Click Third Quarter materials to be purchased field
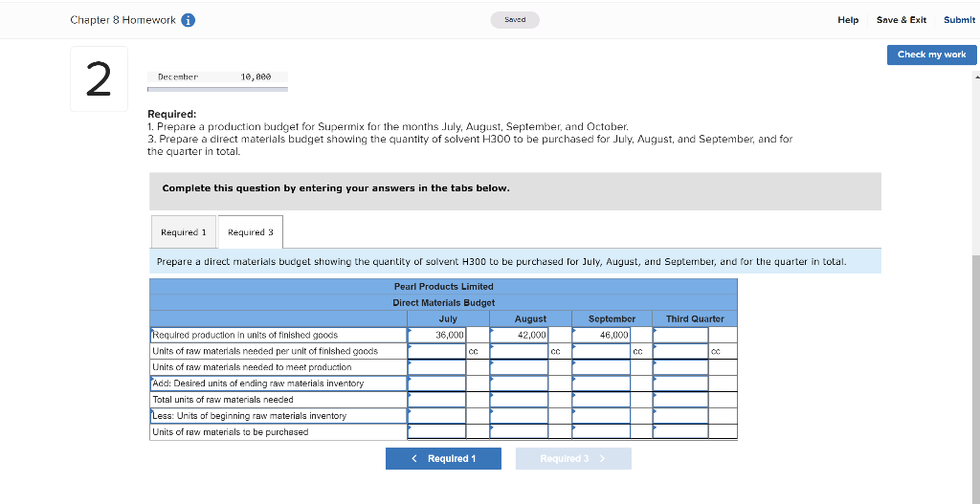 pyautogui.click(x=680, y=431)
